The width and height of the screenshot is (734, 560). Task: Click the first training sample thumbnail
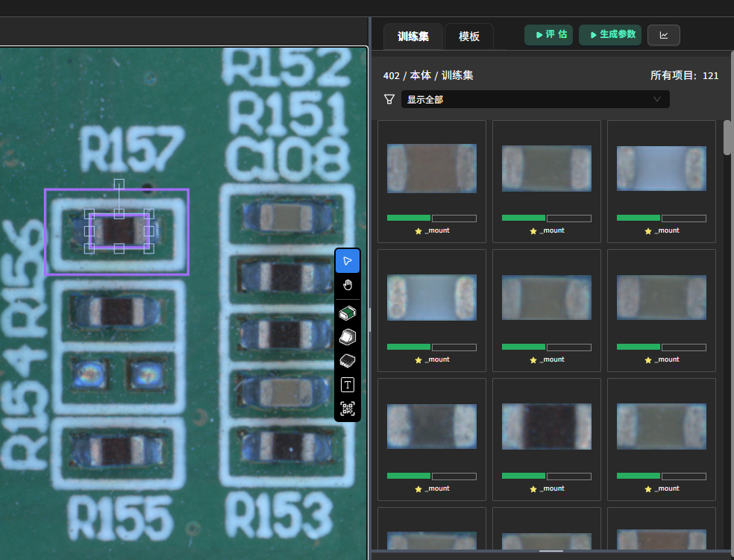tap(431, 169)
